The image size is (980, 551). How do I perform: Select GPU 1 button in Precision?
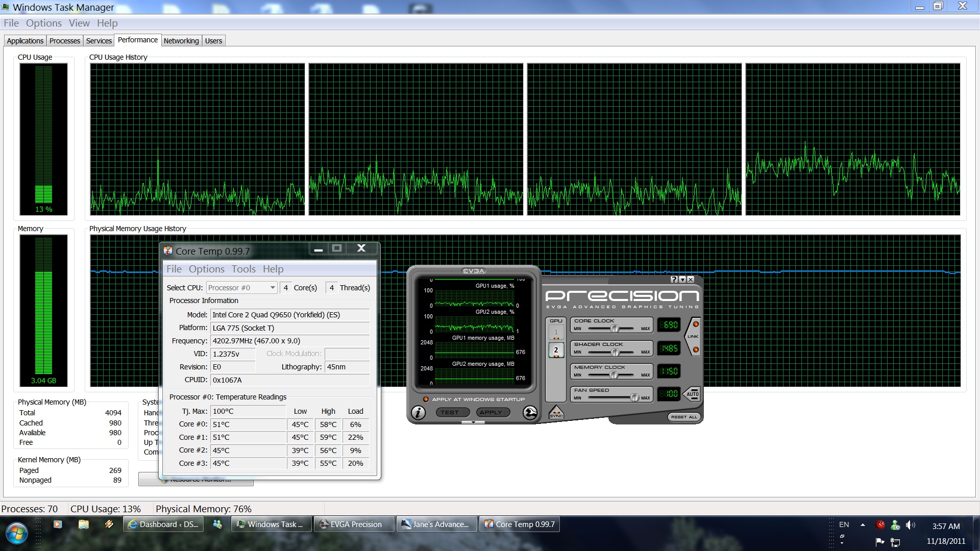[556, 332]
